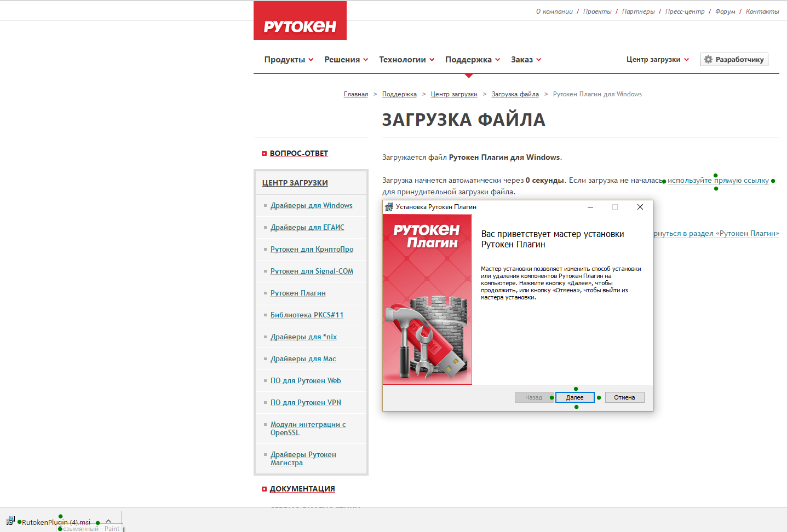
Task: Open Библиотека PKCS#11 link
Action: click(307, 315)
